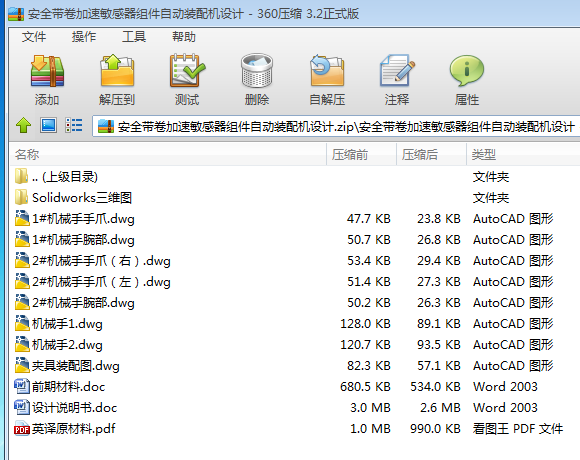Click the 属性 (Properties) info icon
The height and width of the screenshot is (460, 580).
(467, 70)
